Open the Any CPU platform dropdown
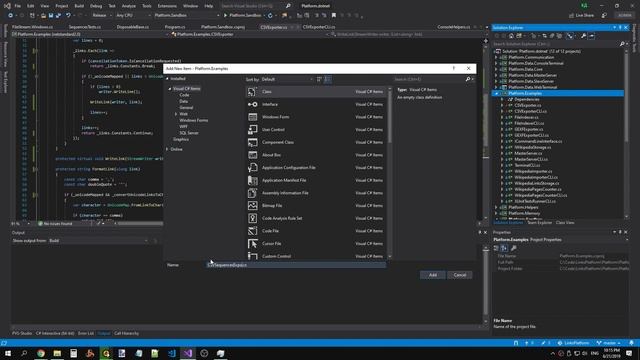This screenshot has width=640, height=360. click(133, 16)
